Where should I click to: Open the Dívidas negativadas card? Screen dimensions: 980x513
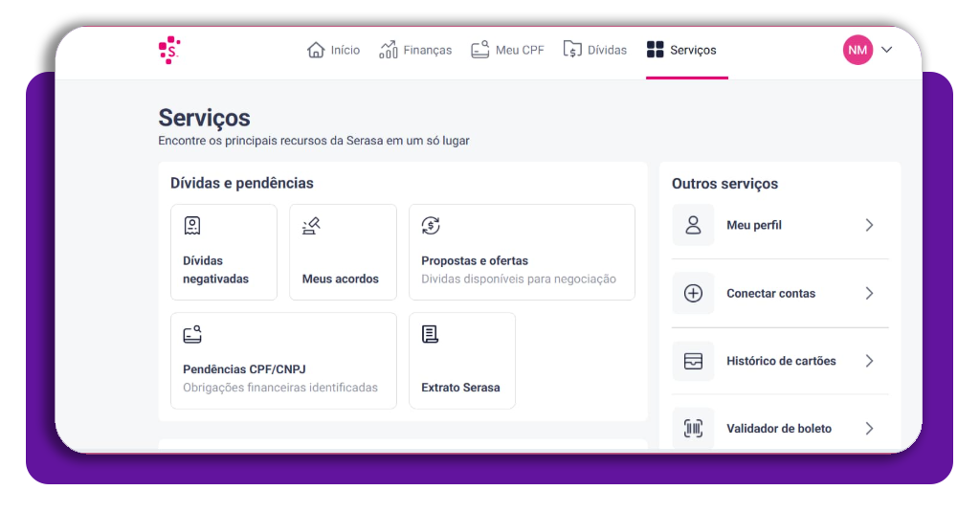[x=224, y=253]
